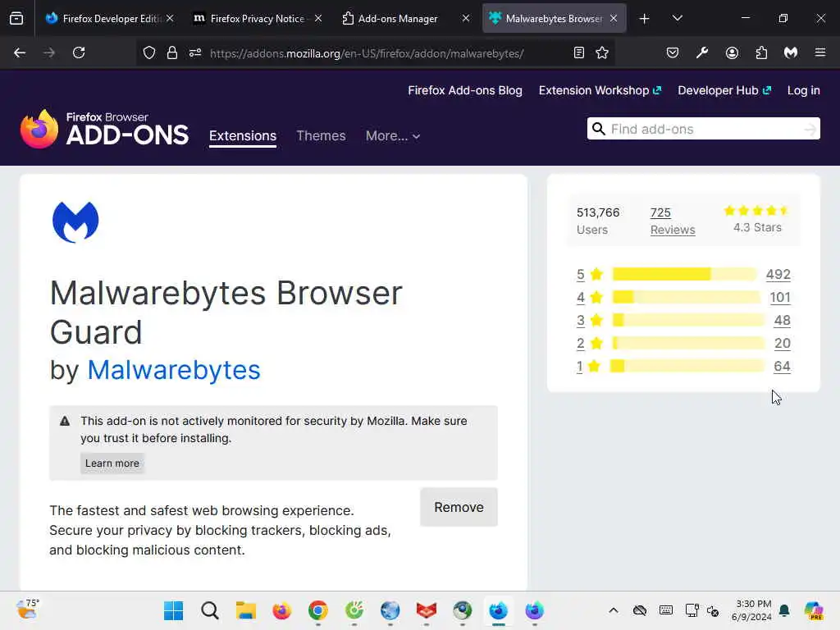Image resolution: width=840 pixels, height=630 pixels.
Task: Open the extensions puzzle icon
Action: (x=761, y=52)
